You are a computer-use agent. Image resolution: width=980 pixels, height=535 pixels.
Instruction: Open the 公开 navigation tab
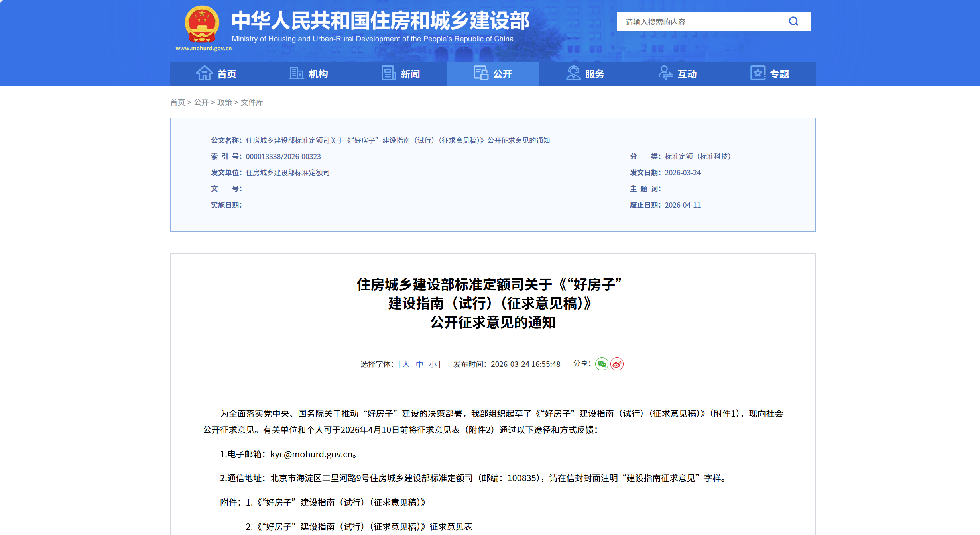click(493, 74)
